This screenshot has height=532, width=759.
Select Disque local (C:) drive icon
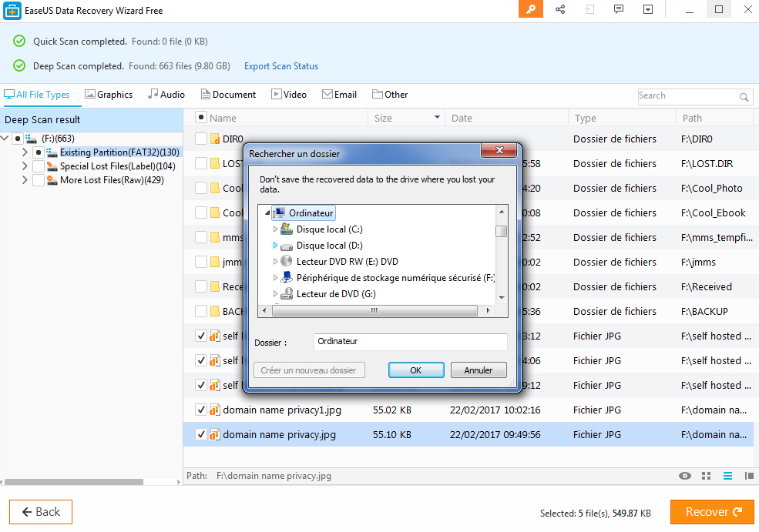click(287, 229)
